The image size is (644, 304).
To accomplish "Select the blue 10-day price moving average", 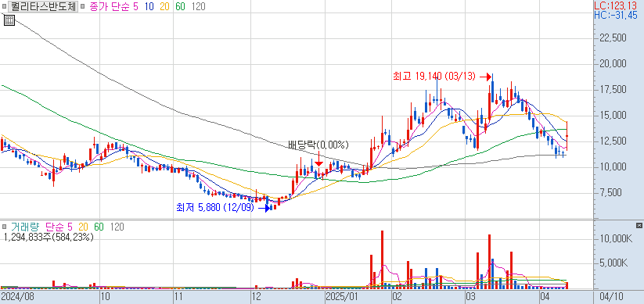I will (x=149, y=6).
